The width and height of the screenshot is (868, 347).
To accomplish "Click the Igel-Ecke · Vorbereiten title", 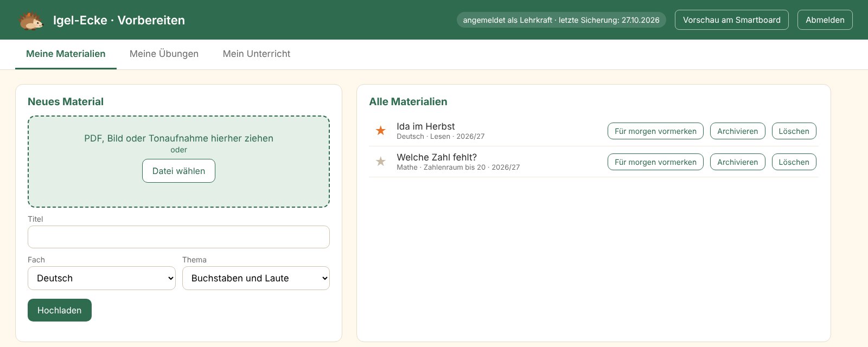I will point(119,20).
